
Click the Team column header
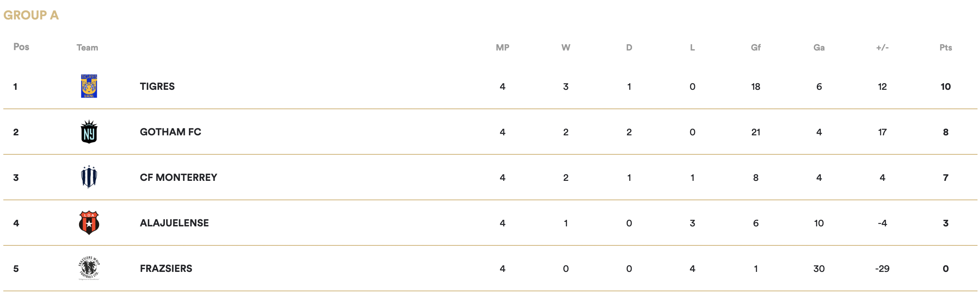pyautogui.click(x=87, y=48)
